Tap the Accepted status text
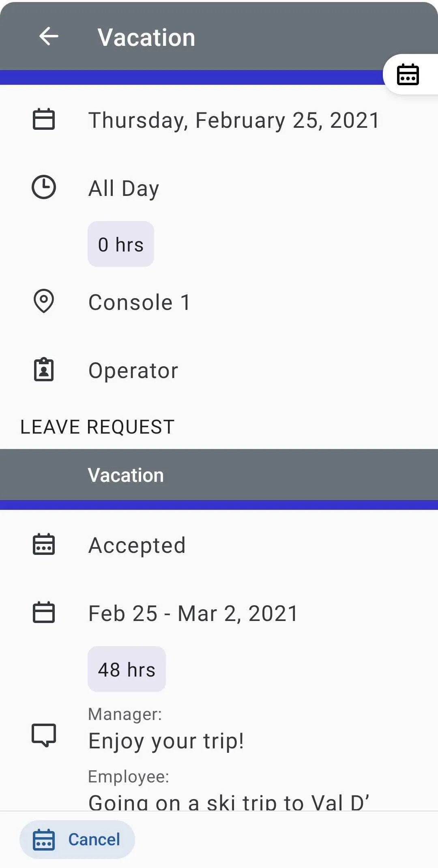This screenshot has width=438, height=868. [137, 546]
